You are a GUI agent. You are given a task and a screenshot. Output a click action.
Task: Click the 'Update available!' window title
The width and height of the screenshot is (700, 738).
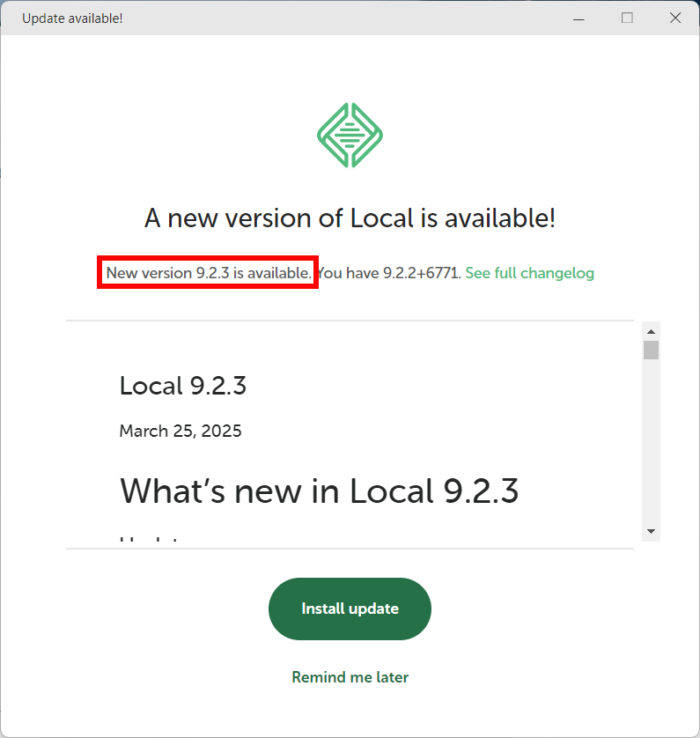(72, 18)
